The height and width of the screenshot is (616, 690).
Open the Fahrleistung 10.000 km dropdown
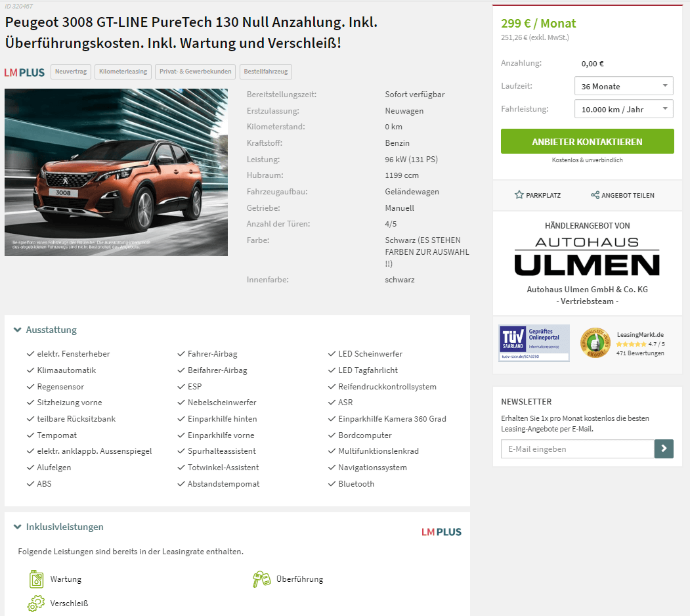click(x=624, y=109)
